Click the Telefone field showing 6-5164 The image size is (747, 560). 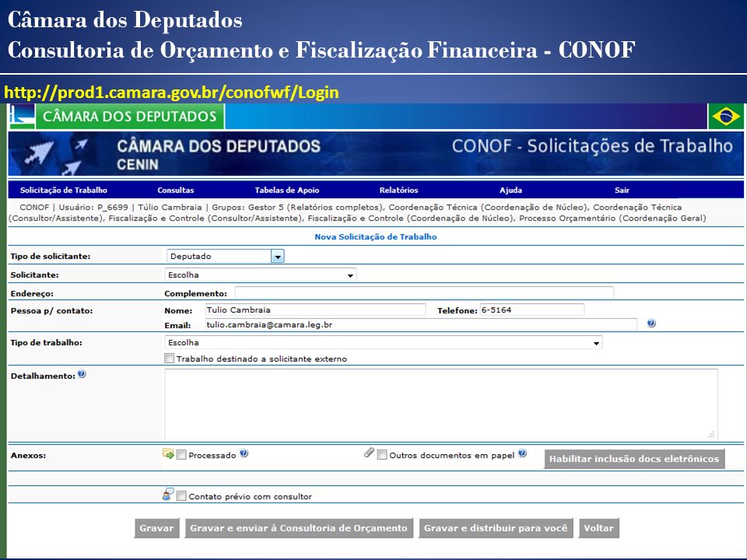[x=531, y=310]
